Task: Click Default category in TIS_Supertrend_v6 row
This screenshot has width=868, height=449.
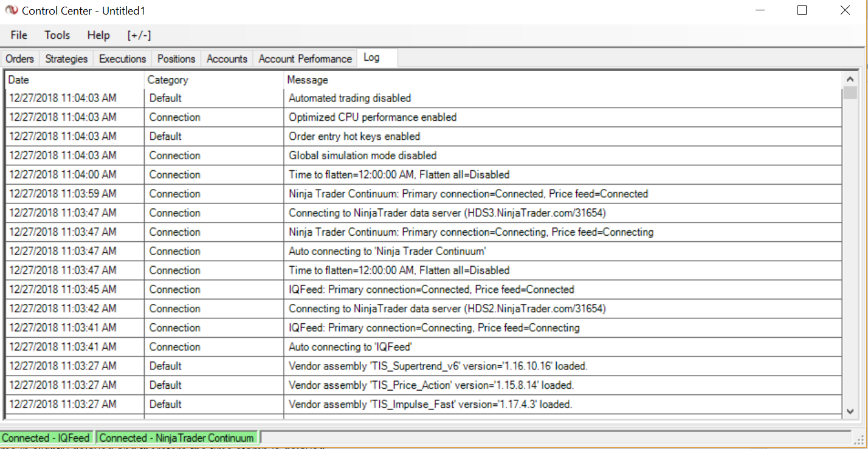Action: pos(166,366)
